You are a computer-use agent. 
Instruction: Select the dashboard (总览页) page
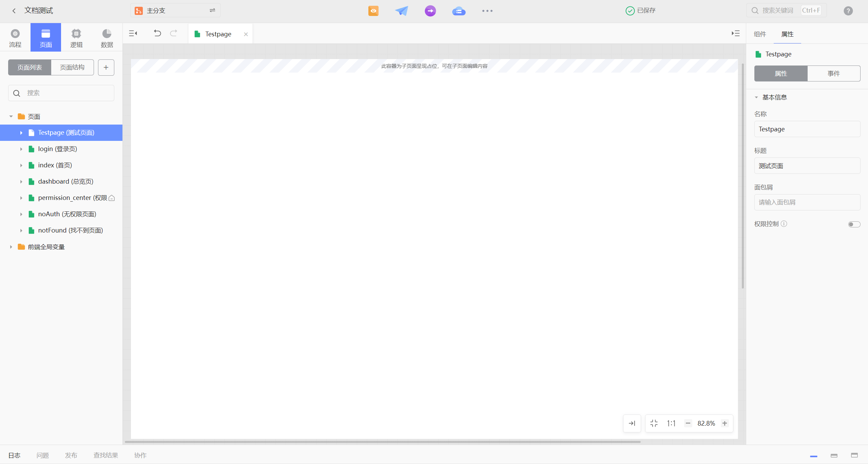pos(61,182)
